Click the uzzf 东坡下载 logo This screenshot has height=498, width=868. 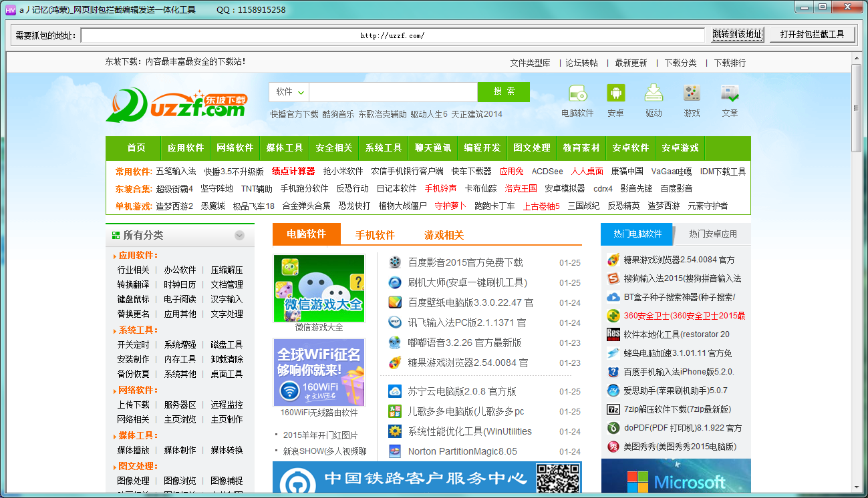(x=176, y=105)
